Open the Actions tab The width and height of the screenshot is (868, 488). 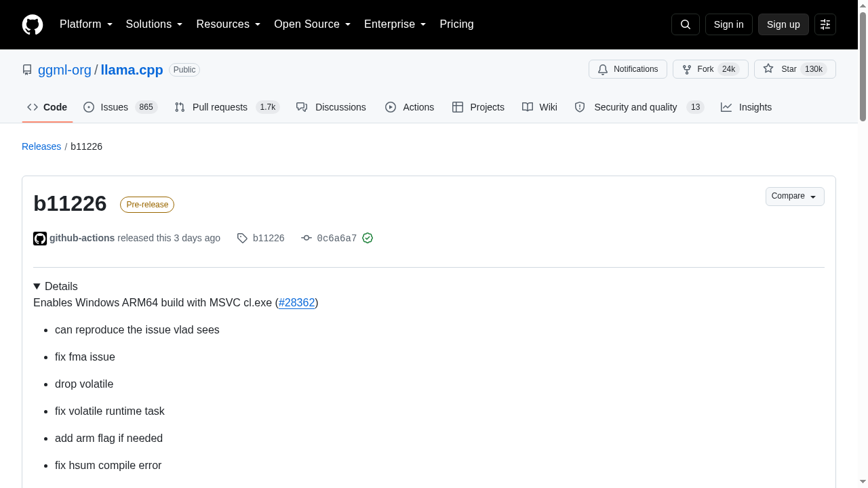pos(410,107)
